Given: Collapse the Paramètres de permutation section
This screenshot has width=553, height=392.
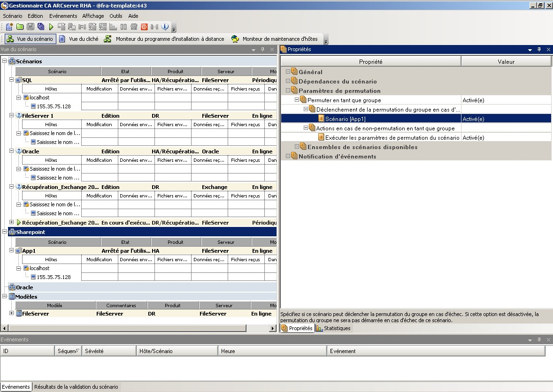Looking at the screenshot, I should click(288, 90).
